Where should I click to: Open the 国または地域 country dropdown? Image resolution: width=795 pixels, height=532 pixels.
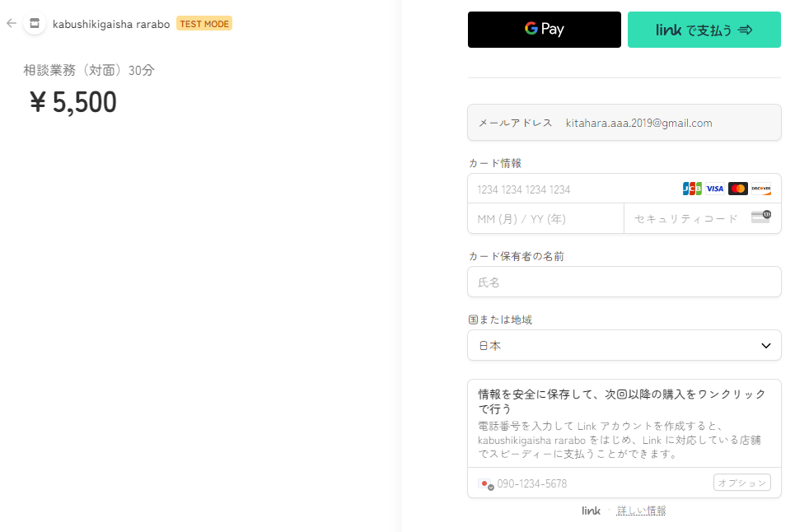click(x=624, y=346)
